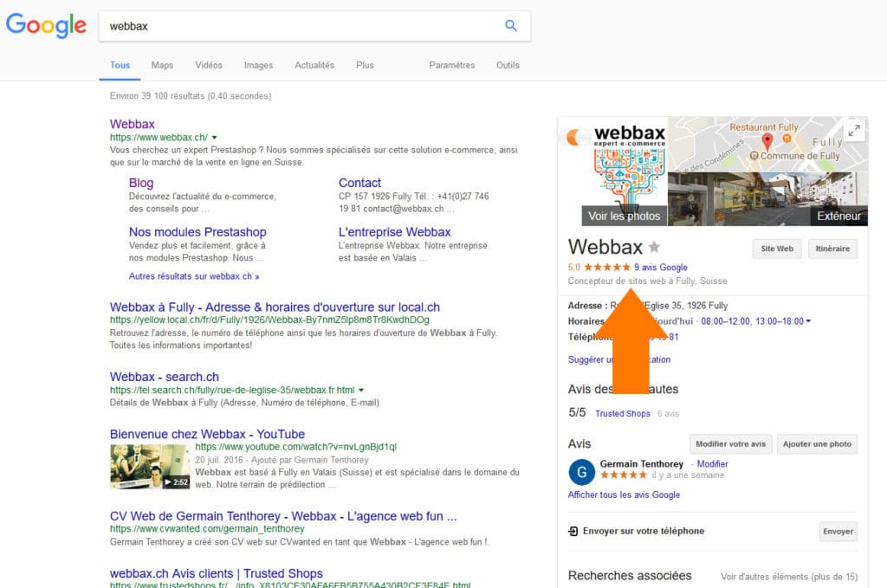Open CV Web de Germain Tenthorey result
Image resolution: width=887 pixels, height=588 pixels.
pyautogui.click(x=283, y=516)
